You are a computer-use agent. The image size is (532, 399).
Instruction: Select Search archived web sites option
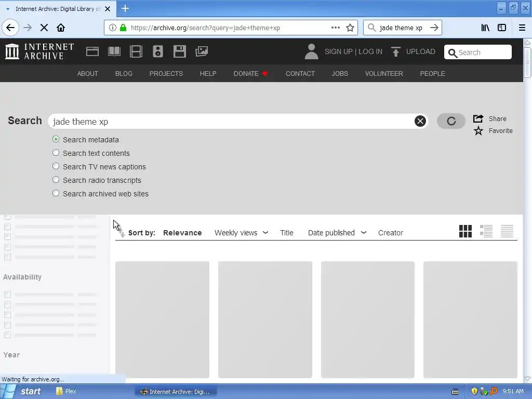[56, 193]
